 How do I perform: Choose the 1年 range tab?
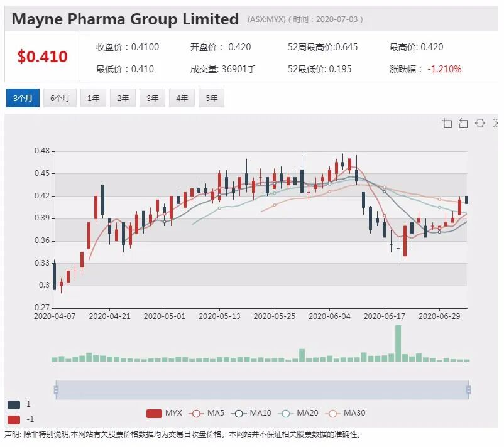point(93,98)
